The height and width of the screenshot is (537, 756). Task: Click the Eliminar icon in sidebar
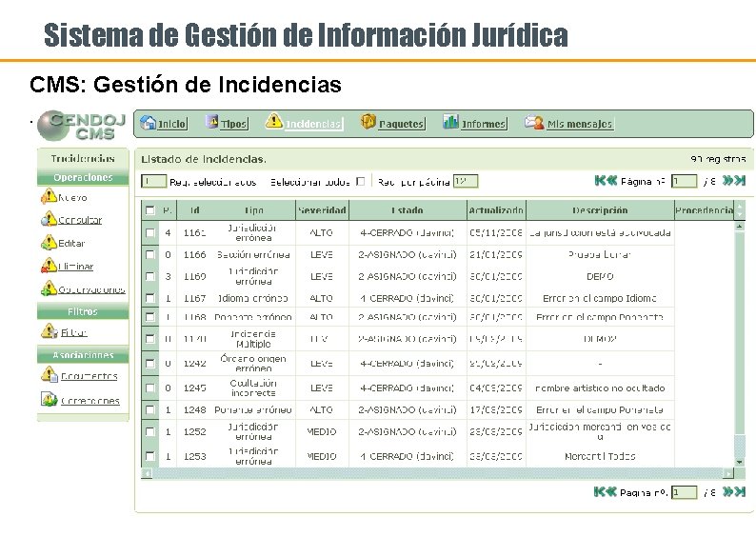coord(49,265)
